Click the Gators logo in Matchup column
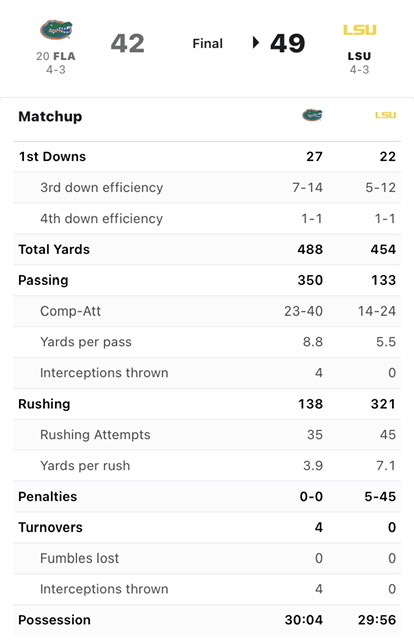 click(x=312, y=115)
